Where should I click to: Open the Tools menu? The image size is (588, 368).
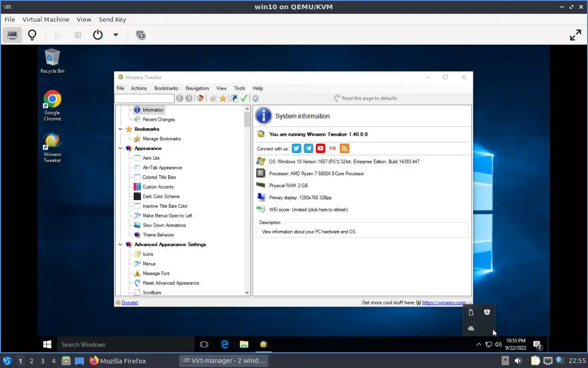point(240,88)
